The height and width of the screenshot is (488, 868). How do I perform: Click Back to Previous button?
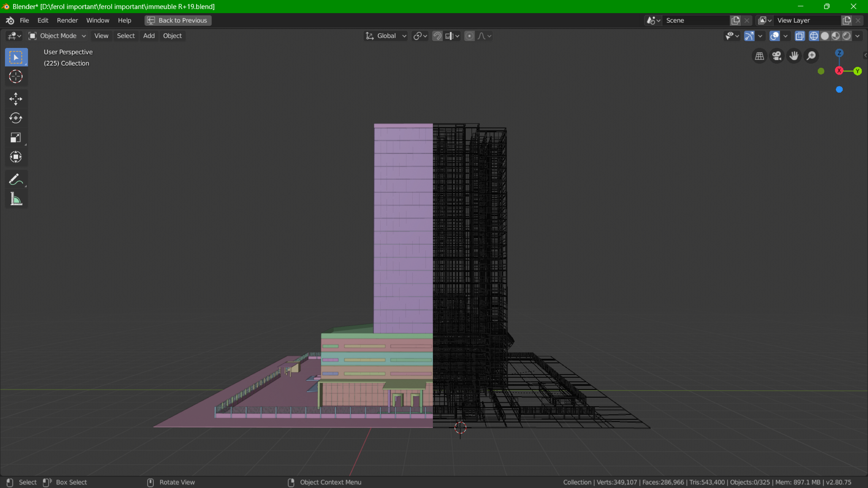pos(178,20)
